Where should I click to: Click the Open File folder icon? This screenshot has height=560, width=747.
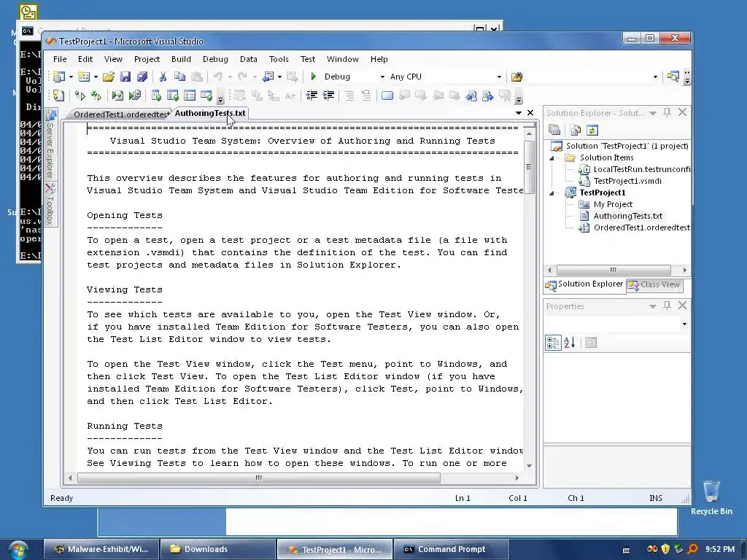pos(109,77)
